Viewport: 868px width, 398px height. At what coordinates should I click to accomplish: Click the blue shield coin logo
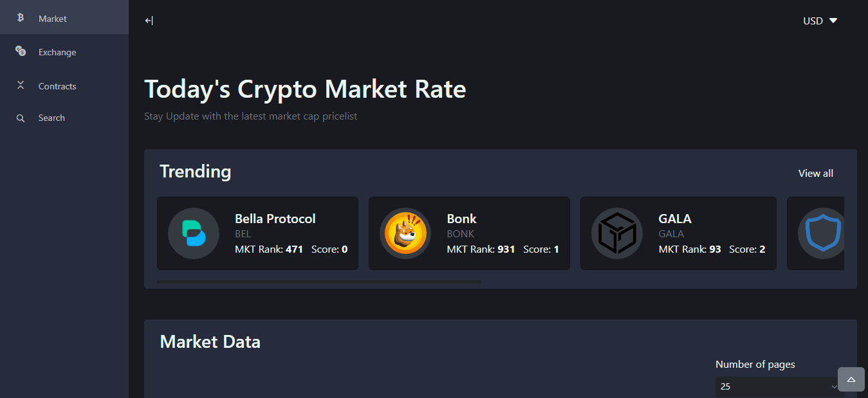click(x=821, y=233)
